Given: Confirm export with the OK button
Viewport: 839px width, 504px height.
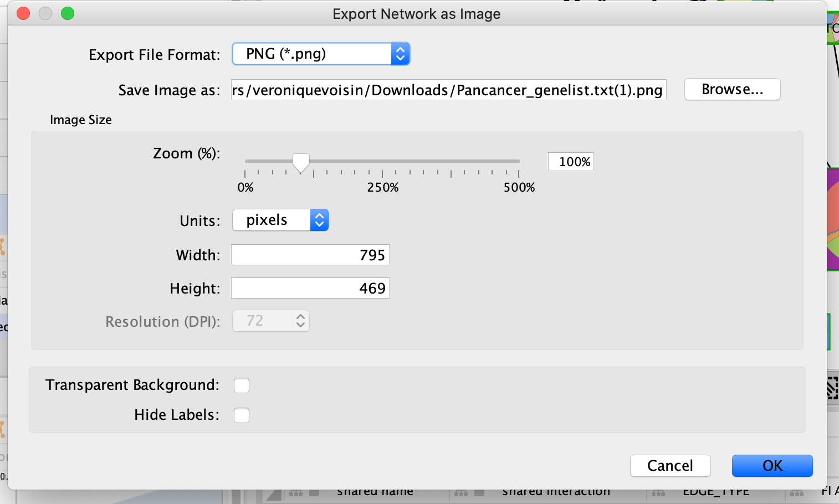Looking at the screenshot, I should click(x=772, y=466).
